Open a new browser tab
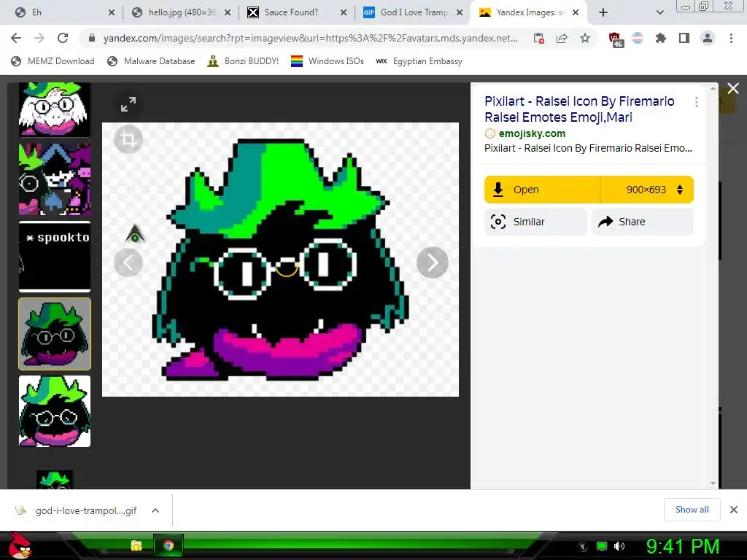 tap(603, 12)
